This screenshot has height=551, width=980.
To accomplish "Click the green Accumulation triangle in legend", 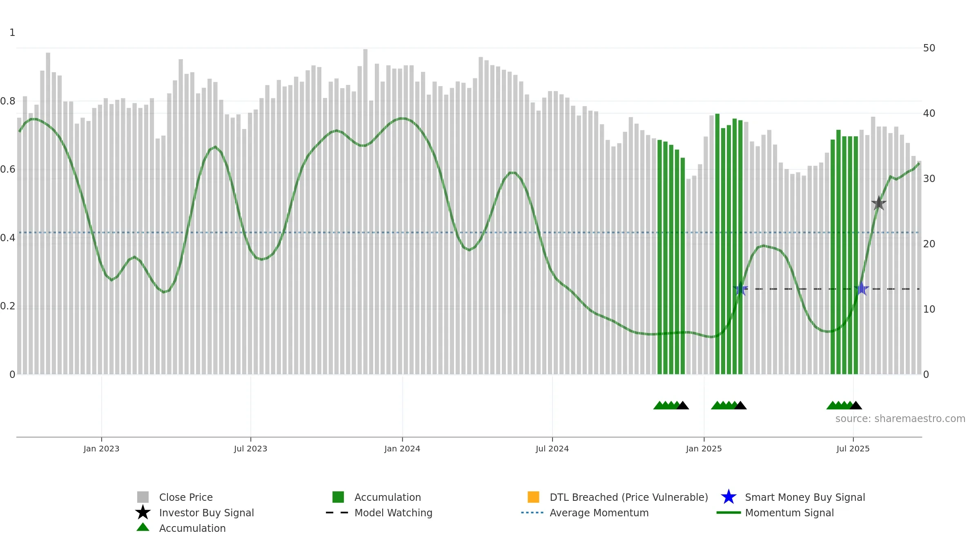I will tap(143, 527).
